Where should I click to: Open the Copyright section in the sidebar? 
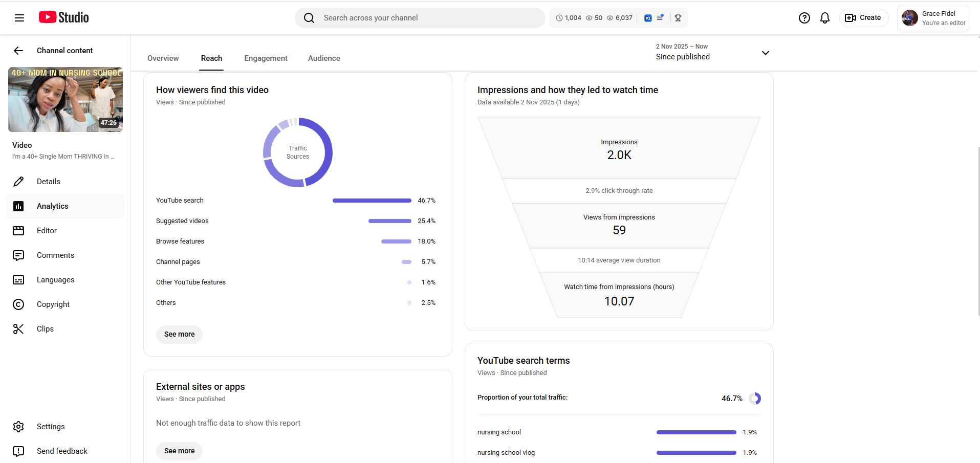pyautogui.click(x=53, y=304)
